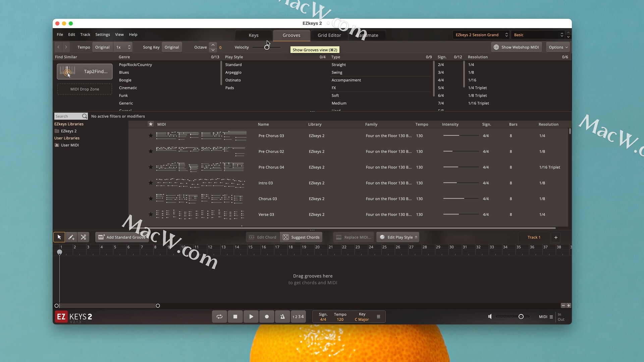
Task: Increase octave with up arrow
Action: pos(213,45)
